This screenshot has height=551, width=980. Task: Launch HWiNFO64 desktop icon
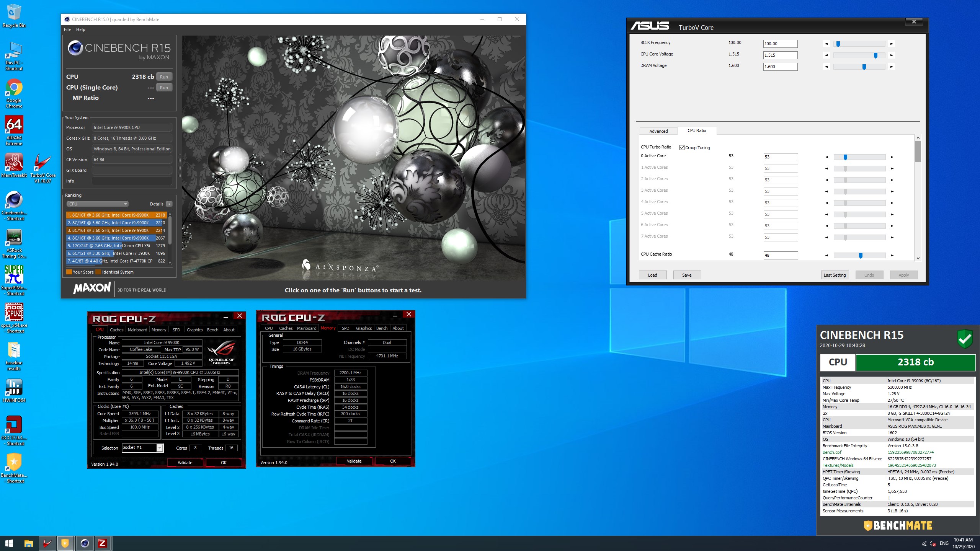(14, 390)
